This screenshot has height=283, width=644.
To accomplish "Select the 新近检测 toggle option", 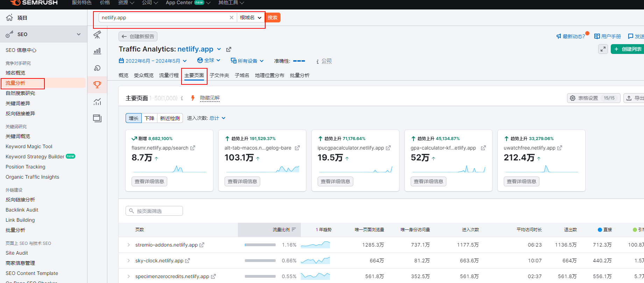I will pos(170,118).
